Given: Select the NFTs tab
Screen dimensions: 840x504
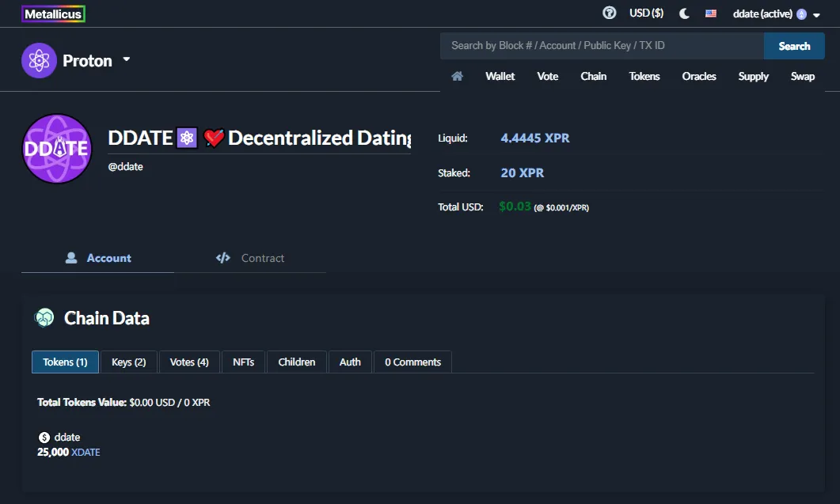Looking at the screenshot, I should click(x=243, y=362).
